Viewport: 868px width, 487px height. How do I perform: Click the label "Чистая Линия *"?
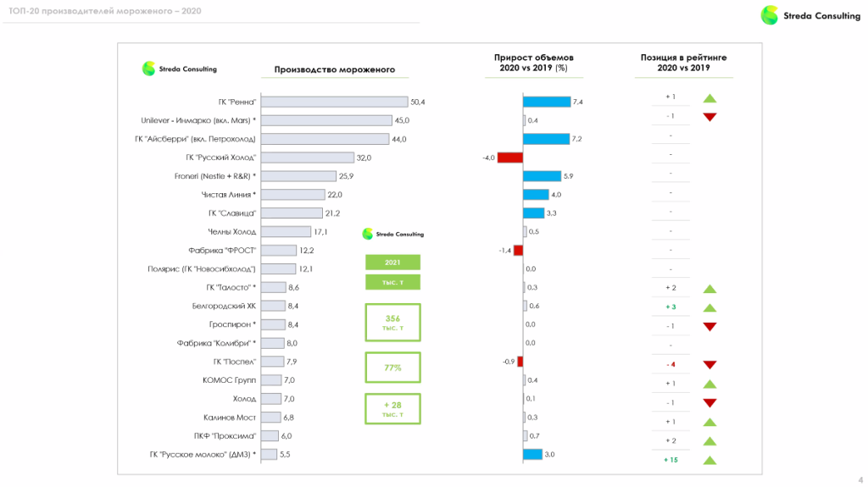(x=229, y=195)
